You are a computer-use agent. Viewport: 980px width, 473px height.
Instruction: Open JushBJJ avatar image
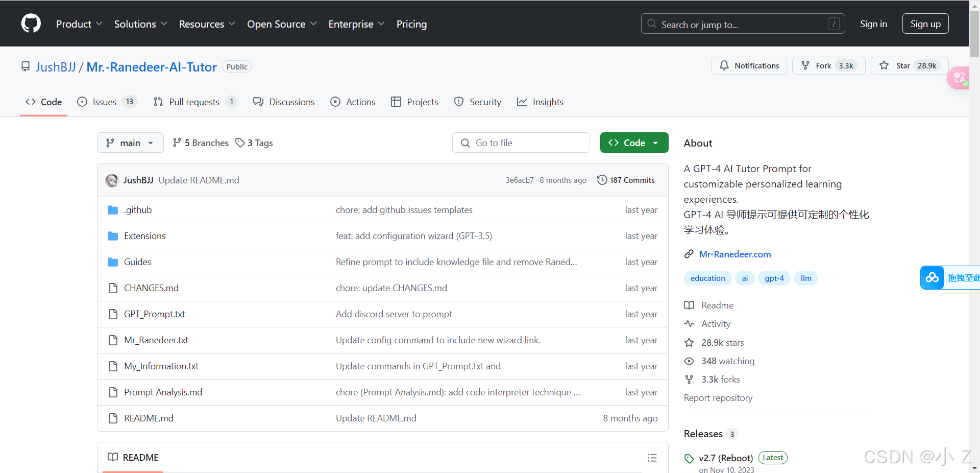tap(112, 180)
